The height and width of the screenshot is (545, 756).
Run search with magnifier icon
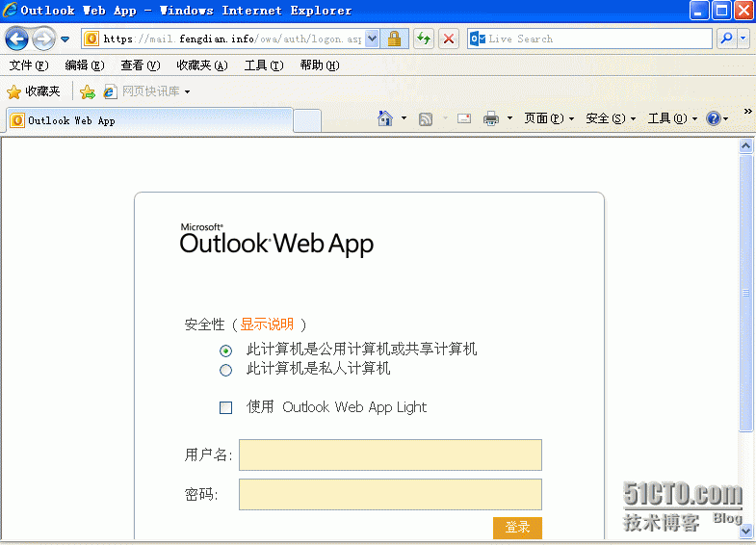pyautogui.click(x=726, y=39)
